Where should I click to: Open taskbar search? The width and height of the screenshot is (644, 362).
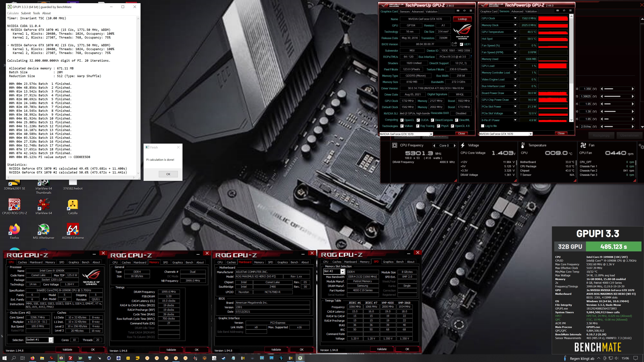click(14, 358)
